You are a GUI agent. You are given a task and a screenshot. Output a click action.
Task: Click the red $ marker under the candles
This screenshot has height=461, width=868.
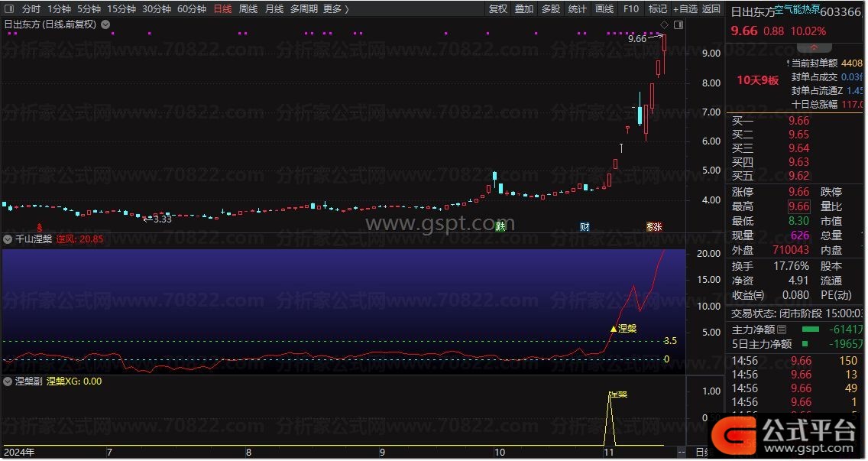(39, 227)
